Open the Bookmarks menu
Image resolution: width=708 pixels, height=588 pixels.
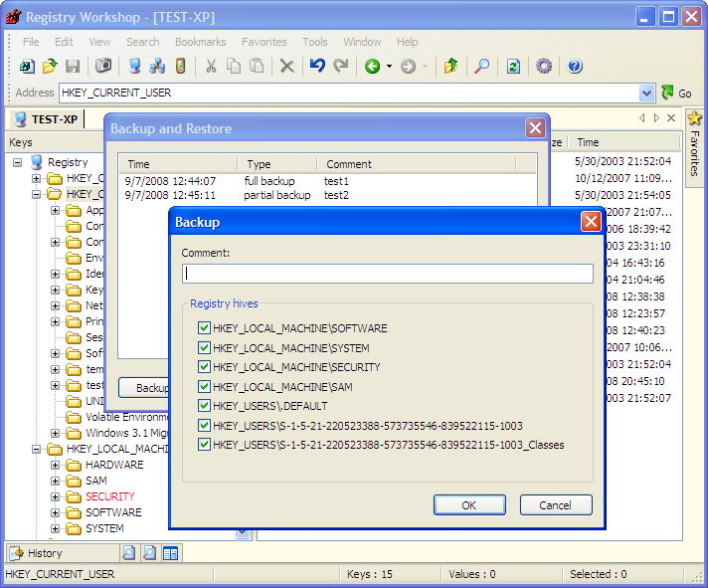pos(200,42)
